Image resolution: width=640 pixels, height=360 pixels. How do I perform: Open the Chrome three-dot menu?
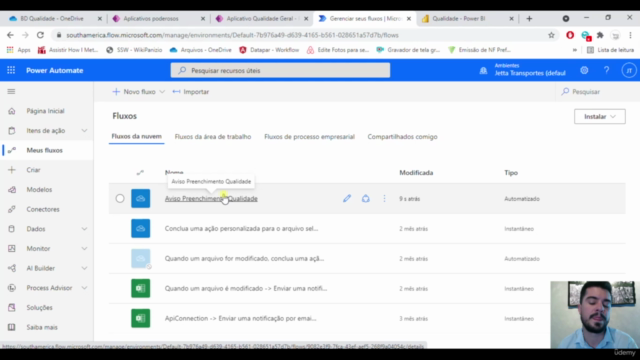pyautogui.click(x=631, y=35)
